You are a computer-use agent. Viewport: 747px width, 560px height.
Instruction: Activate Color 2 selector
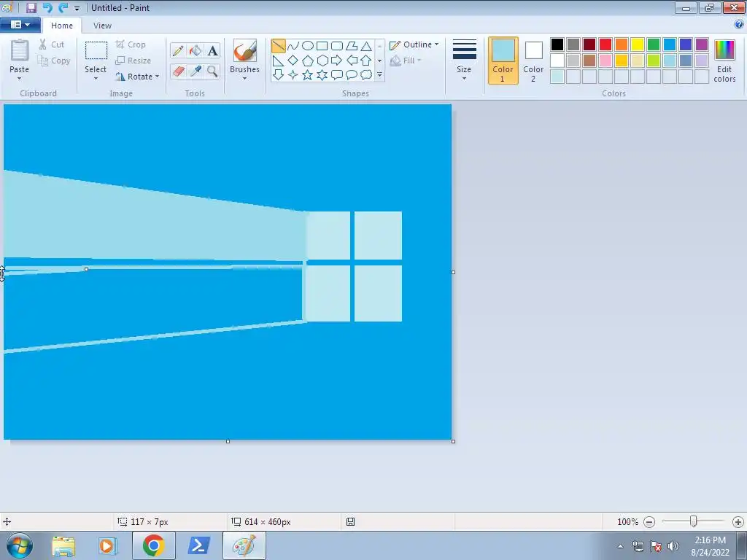pyautogui.click(x=533, y=61)
